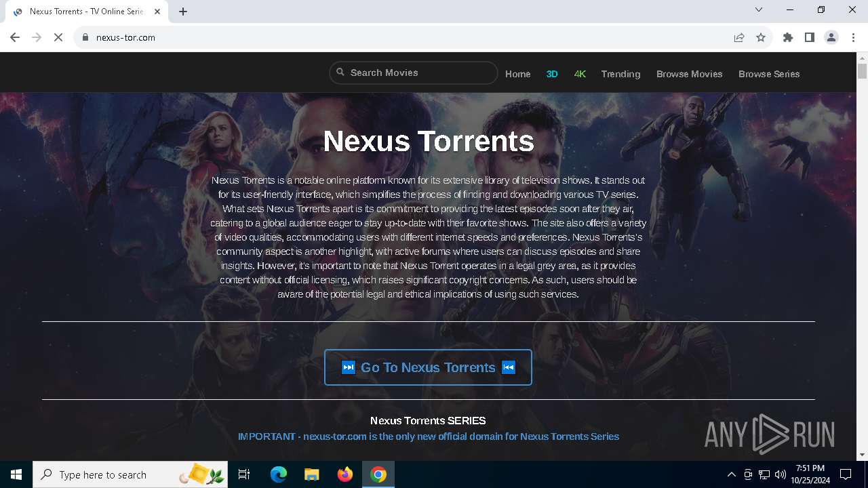Launch Firefox from the taskbar
The height and width of the screenshot is (488, 868).
tap(345, 474)
